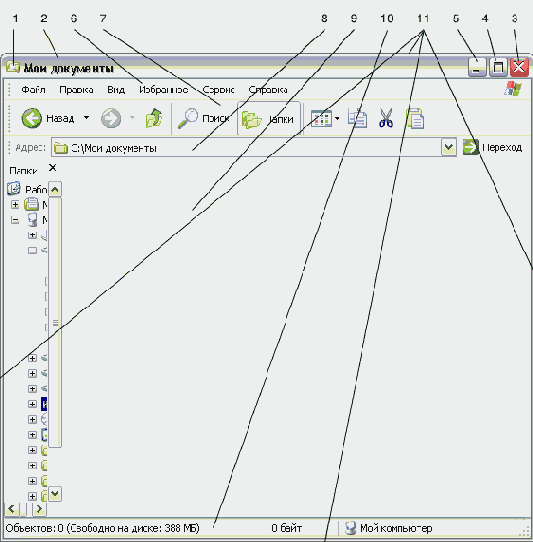This screenshot has height=542, width=533.
Task: Open the Избранное menu
Action: click(163, 90)
